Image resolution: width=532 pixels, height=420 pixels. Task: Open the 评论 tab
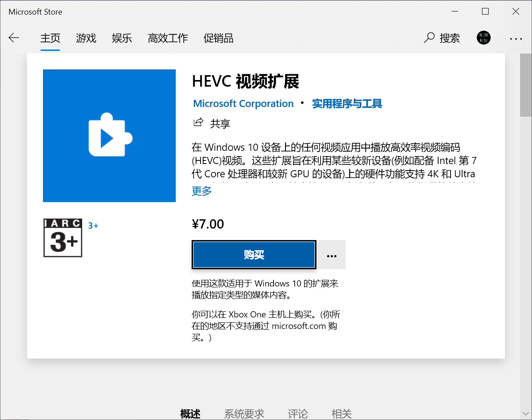point(298,413)
